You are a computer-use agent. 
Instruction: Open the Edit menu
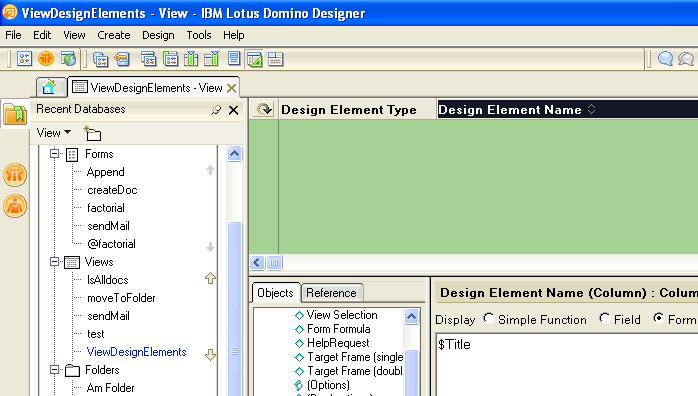42,35
